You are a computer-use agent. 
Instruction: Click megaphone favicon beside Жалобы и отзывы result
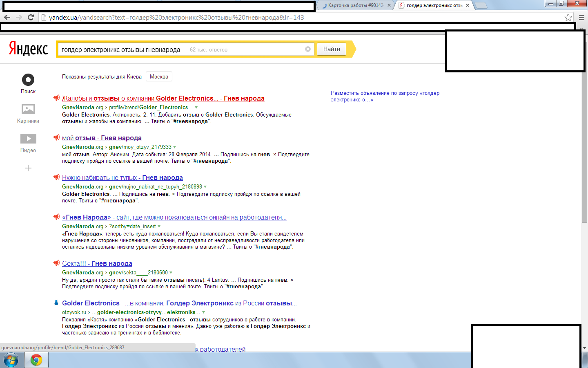(x=56, y=98)
